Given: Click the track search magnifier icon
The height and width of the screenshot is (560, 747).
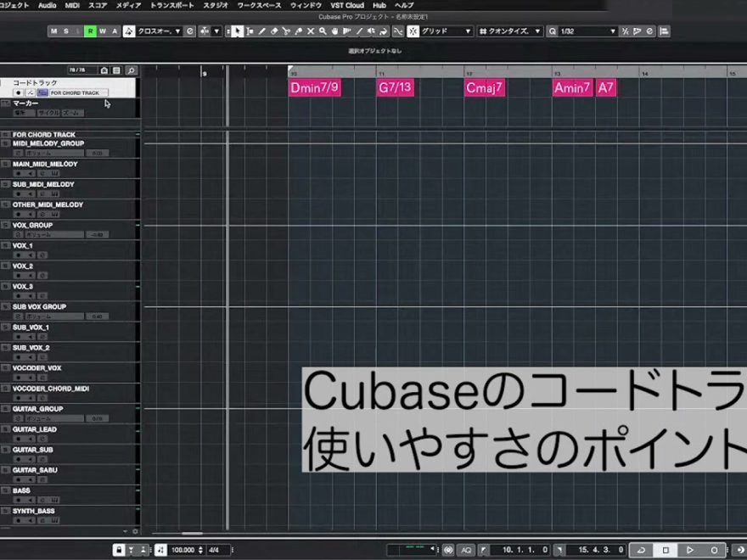Looking at the screenshot, I should [131, 70].
